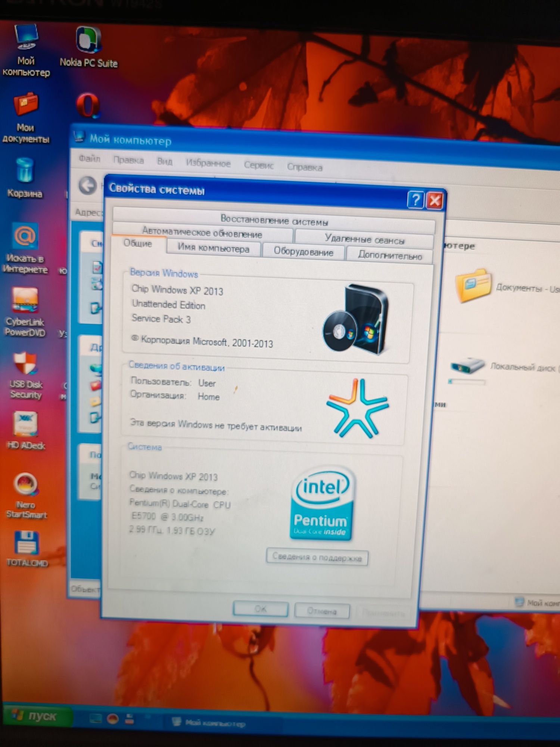Launch the Opera browser desktop icon
Viewport: 560px width, 747px height.
(x=88, y=105)
